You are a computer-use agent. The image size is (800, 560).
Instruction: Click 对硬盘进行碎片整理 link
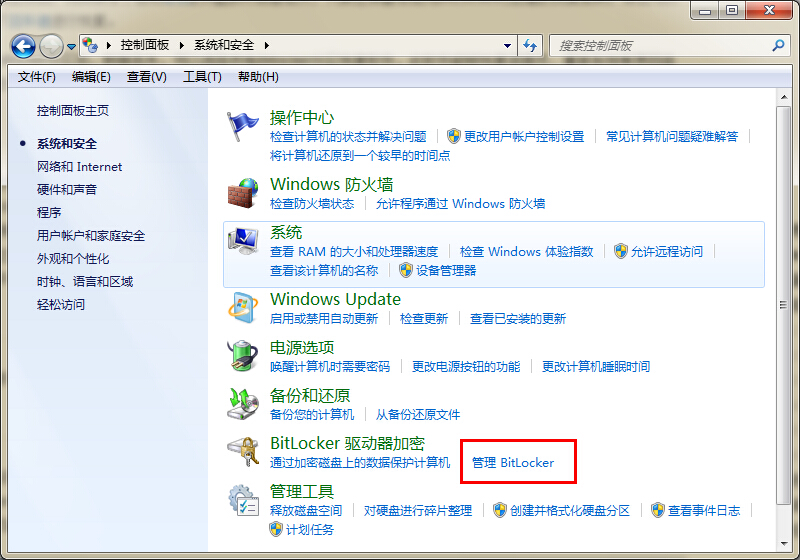[418, 511]
